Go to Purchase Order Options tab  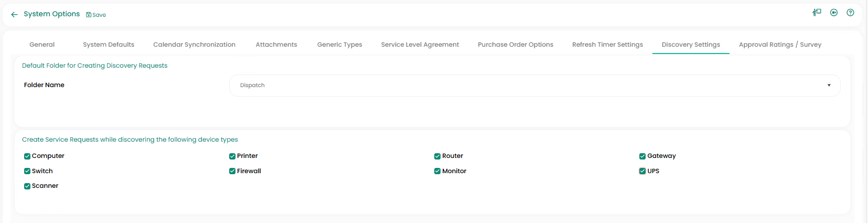516,45
